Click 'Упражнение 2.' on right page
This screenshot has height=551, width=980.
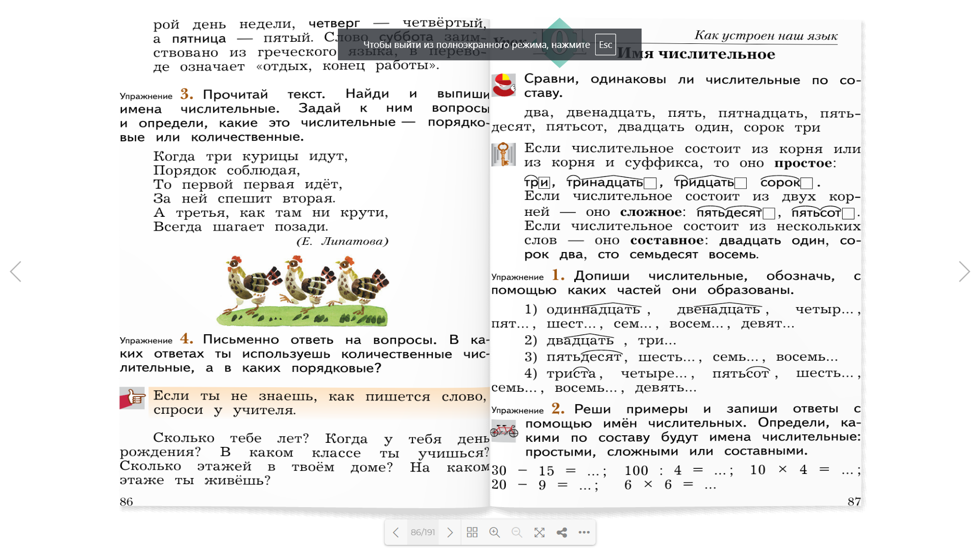point(528,409)
